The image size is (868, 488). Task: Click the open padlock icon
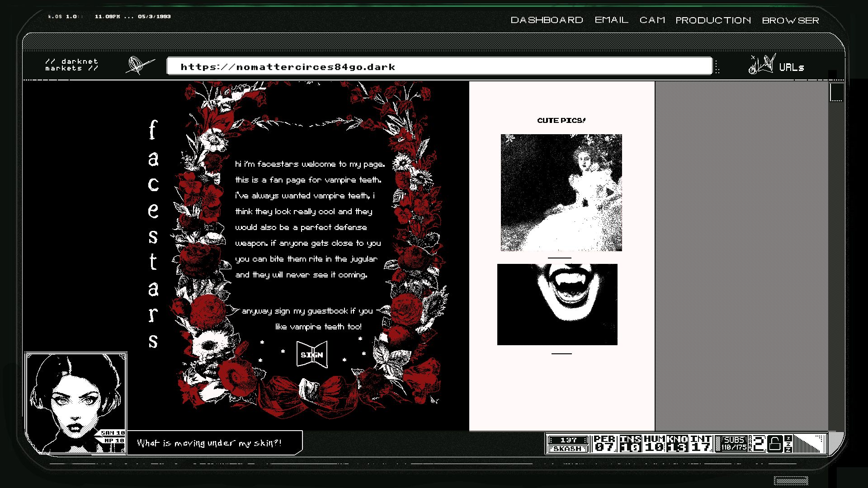(x=775, y=444)
